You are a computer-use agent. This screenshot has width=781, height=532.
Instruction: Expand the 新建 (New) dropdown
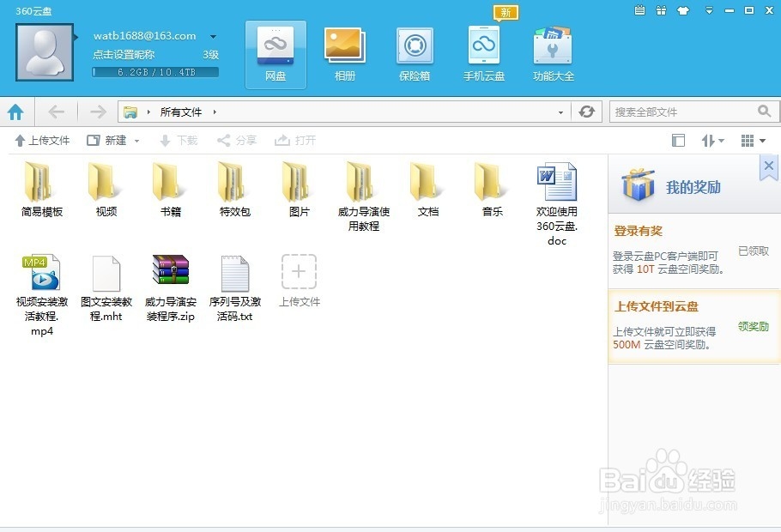point(117,139)
